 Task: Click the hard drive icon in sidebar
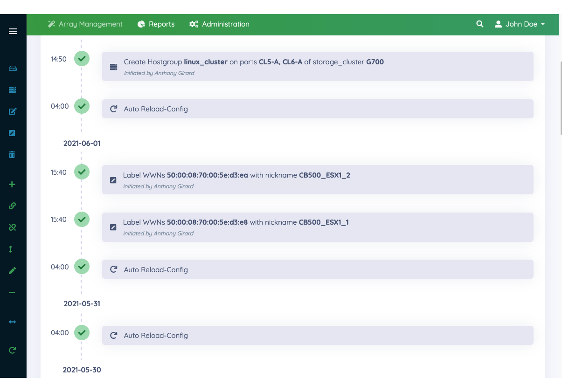coord(13,69)
